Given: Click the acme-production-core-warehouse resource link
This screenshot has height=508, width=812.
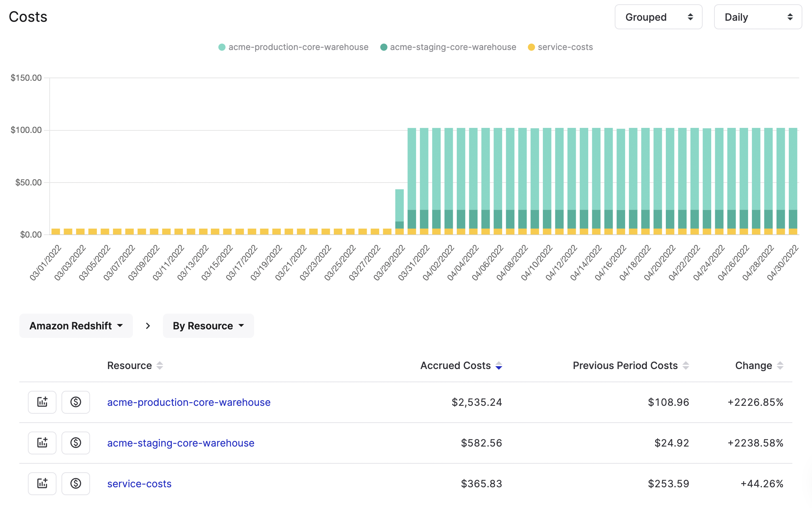Looking at the screenshot, I should tap(188, 402).
